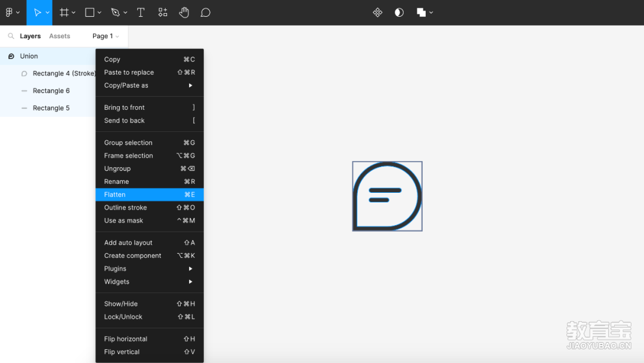
Task: Choose Lock/Unlock in context menu
Action: pos(150,317)
